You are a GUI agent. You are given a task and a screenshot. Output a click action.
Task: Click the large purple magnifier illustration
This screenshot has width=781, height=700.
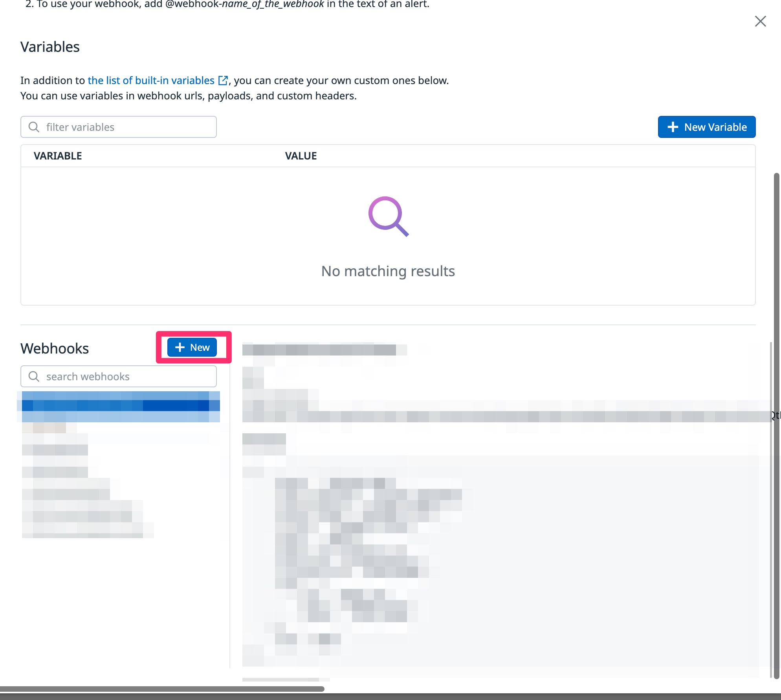tap(388, 216)
